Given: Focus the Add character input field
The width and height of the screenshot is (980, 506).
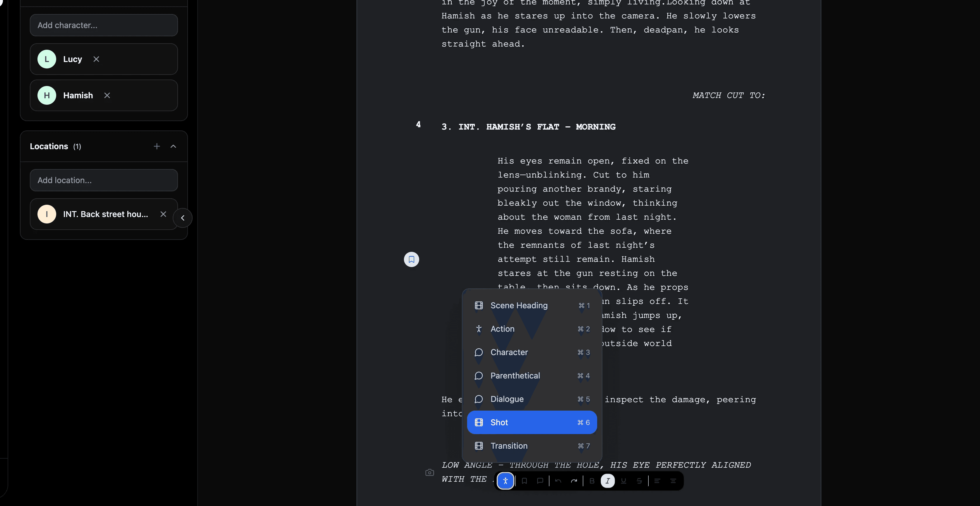Looking at the screenshot, I should [104, 25].
